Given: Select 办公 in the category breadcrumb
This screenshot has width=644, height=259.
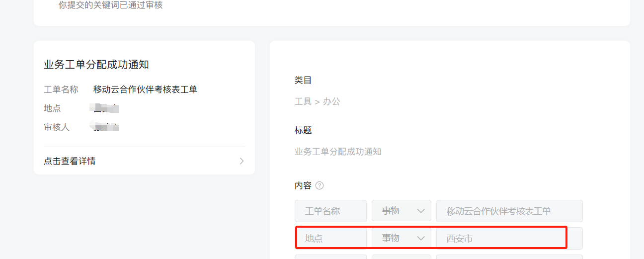Looking at the screenshot, I should coord(331,101).
